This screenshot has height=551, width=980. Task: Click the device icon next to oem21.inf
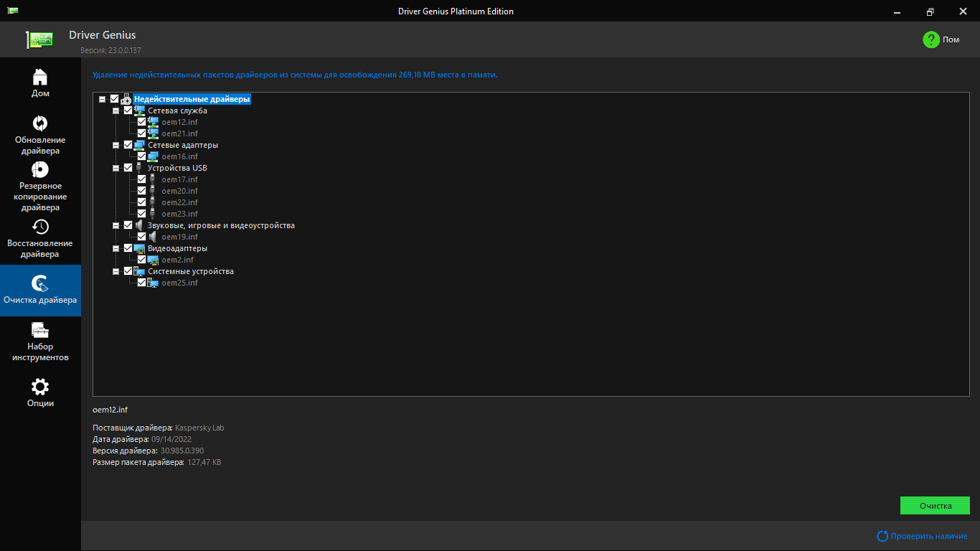153,133
